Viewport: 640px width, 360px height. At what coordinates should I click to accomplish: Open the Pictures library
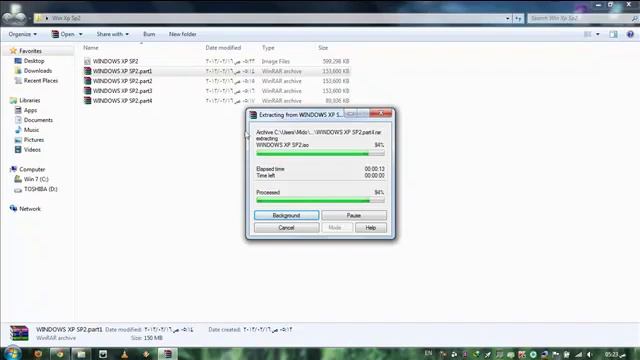[x=33, y=140]
